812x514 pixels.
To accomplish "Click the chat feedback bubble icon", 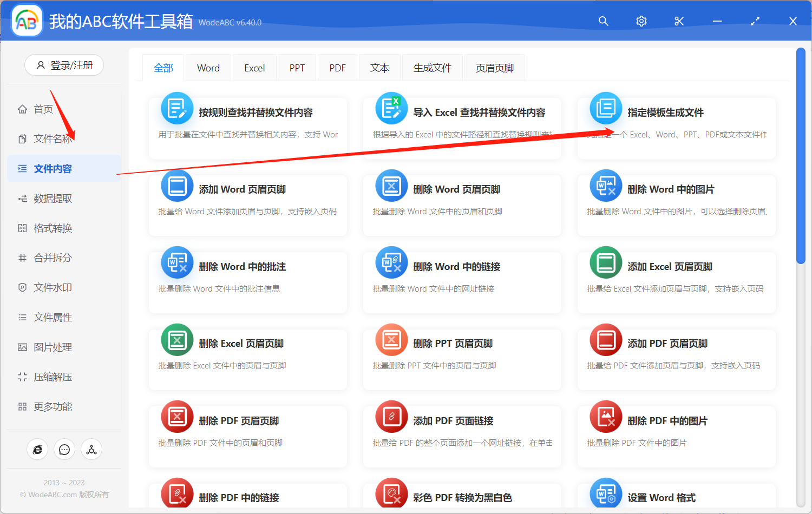I will click(64, 449).
